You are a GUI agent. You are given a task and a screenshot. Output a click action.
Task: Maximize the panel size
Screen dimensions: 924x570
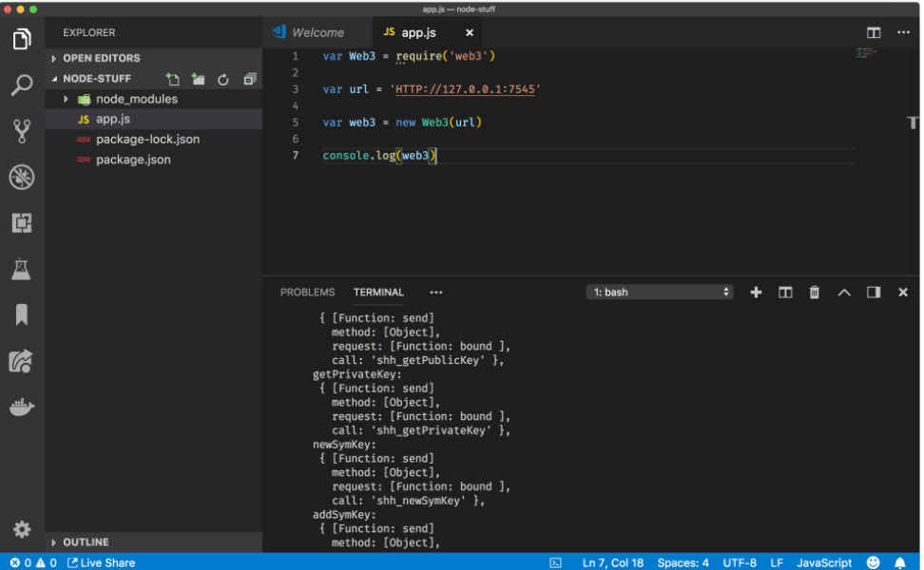pos(844,292)
